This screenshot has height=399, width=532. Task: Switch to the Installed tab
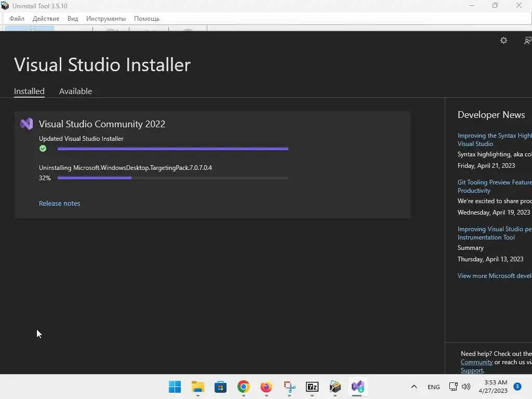(x=29, y=91)
